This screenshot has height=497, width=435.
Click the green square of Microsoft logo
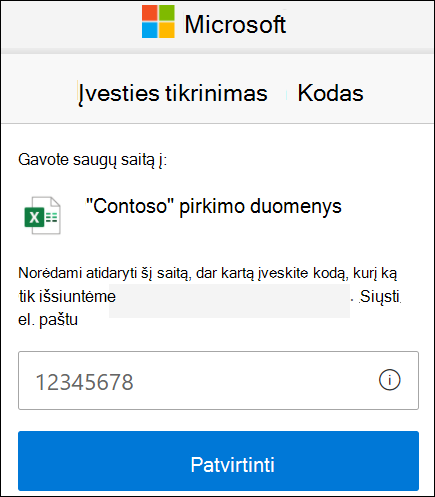pos(167,13)
